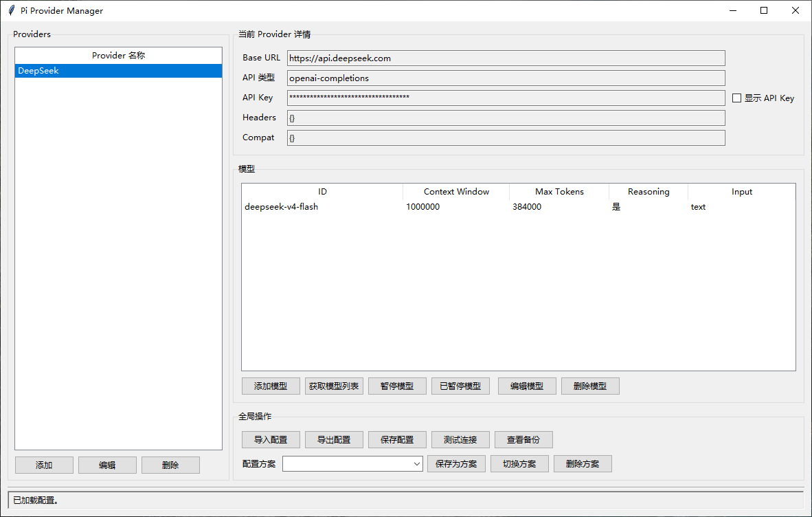This screenshot has height=517, width=812.
Task: Click the 添加 provider button
Action: tap(44, 465)
